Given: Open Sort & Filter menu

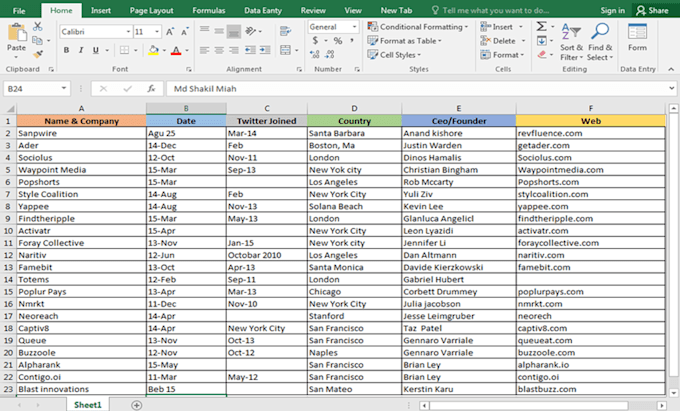Looking at the screenshot, I should [x=571, y=42].
